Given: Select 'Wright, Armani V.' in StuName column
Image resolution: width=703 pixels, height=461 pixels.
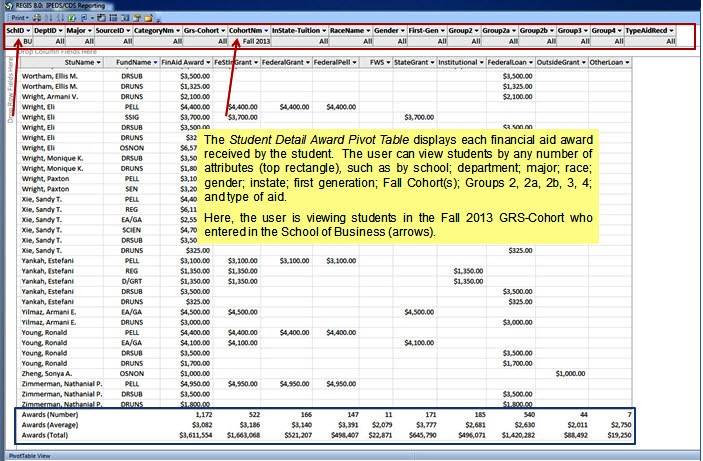Looking at the screenshot, I should tap(50, 96).
